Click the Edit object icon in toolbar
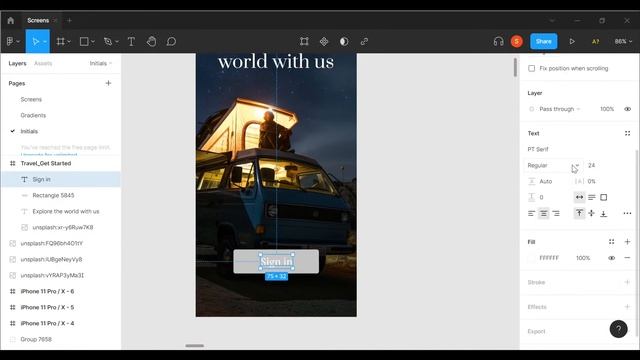 tap(304, 41)
